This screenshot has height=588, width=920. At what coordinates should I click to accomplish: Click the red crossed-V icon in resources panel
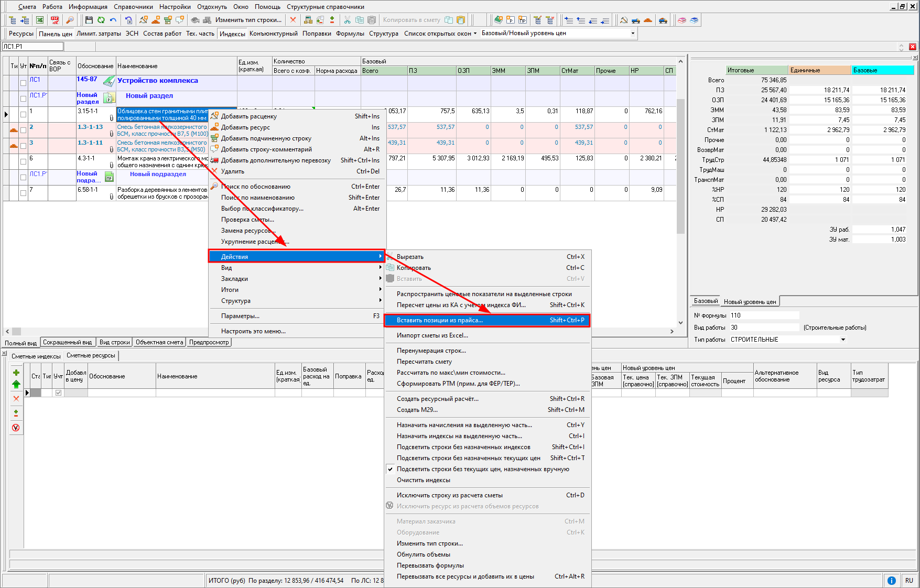tap(16, 428)
